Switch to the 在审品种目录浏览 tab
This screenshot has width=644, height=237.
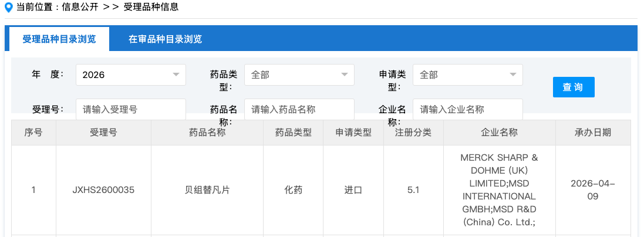165,39
